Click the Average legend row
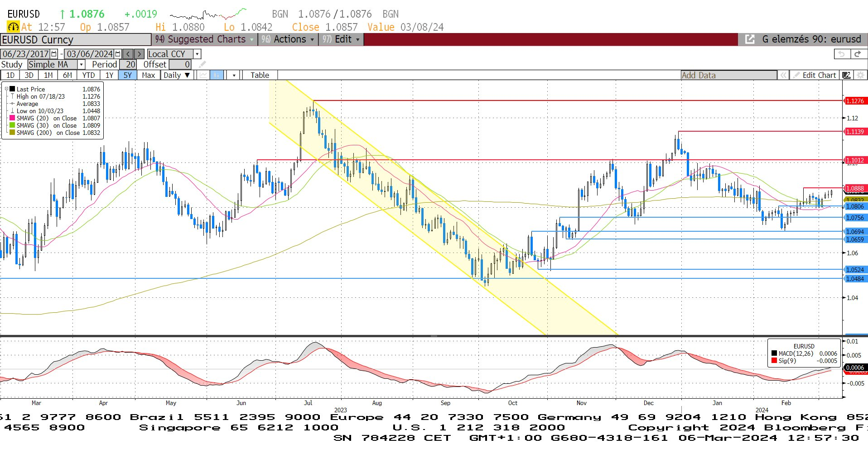Screen dimensions: 868x463 pos(55,104)
